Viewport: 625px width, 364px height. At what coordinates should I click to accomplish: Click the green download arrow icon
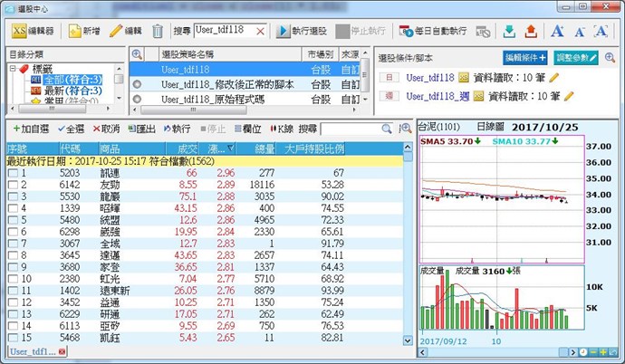pos(508,31)
